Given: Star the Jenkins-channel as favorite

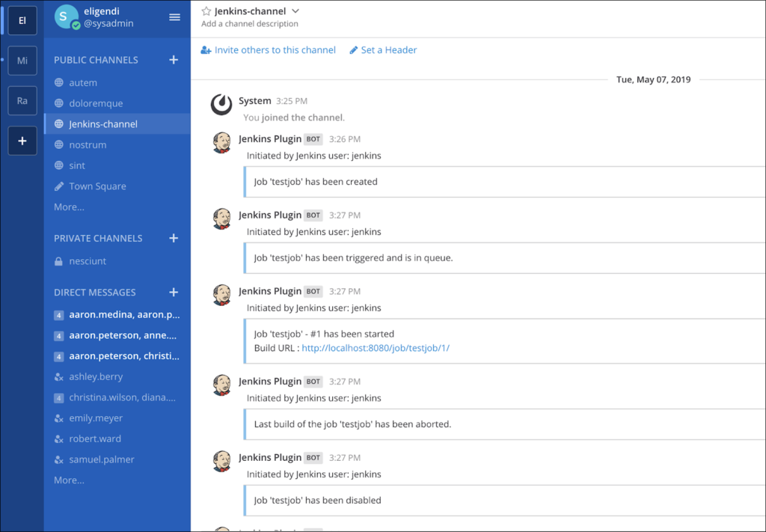Looking at the screenshot, I should (206, 11).
